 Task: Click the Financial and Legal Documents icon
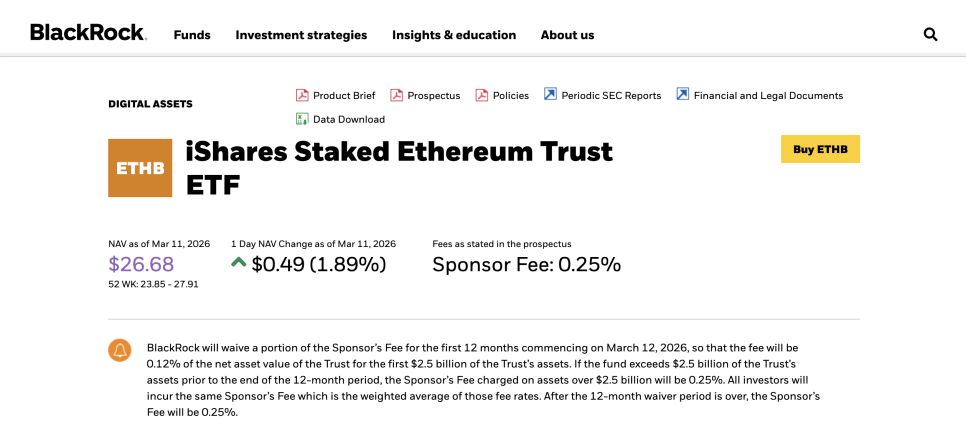(682, 95)
